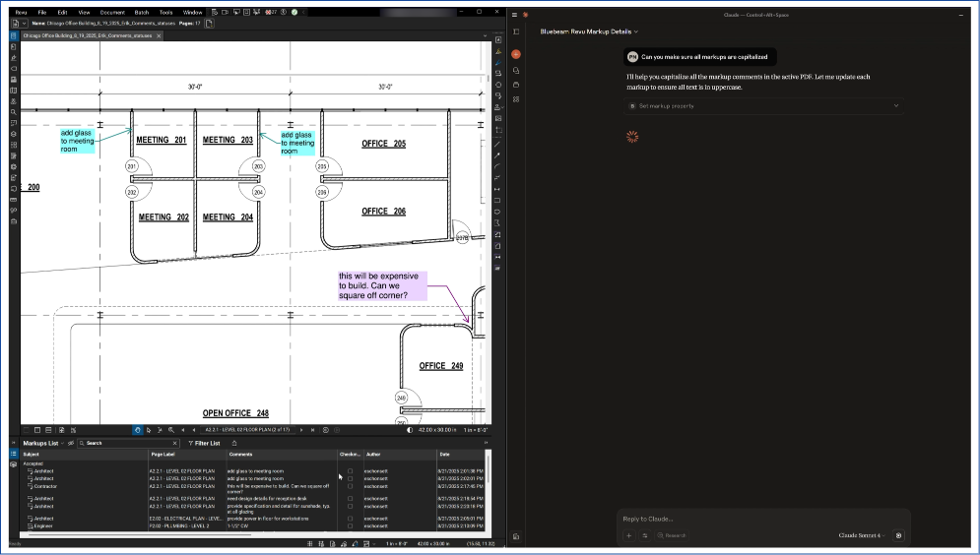Viewport: 980px width, 555px height.
Task: Clear the Markups List search box
Action: pyautogui.click(x=174, y=443)
